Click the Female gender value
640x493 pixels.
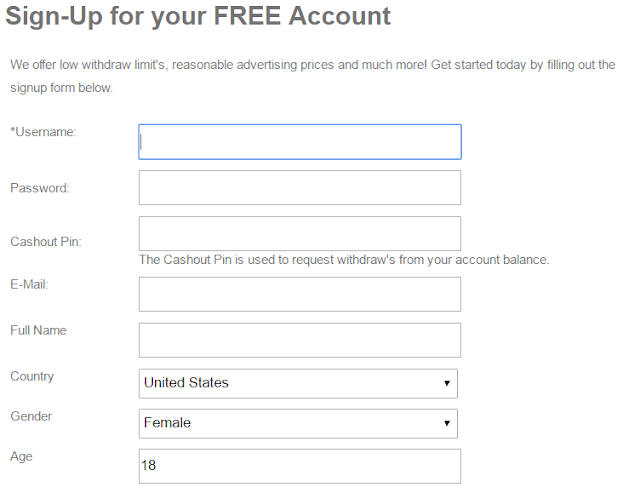point(167,422)
